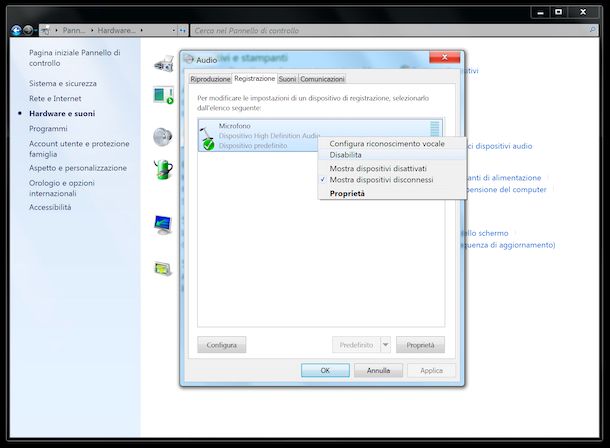Open Aspetto e personalizzazione link
This screenshot has height=448, width=610.
pos(78,168)
